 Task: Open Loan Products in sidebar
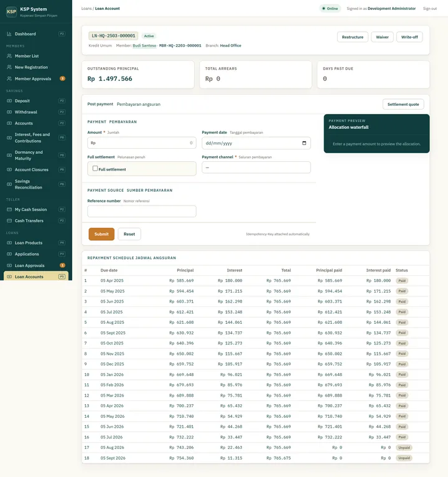[x=36, y=243]
